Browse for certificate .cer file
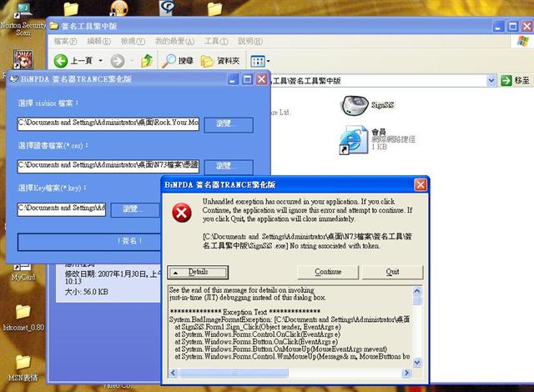Image resolution: width=534 pixels, height=392 pixels. click(229, 167)
